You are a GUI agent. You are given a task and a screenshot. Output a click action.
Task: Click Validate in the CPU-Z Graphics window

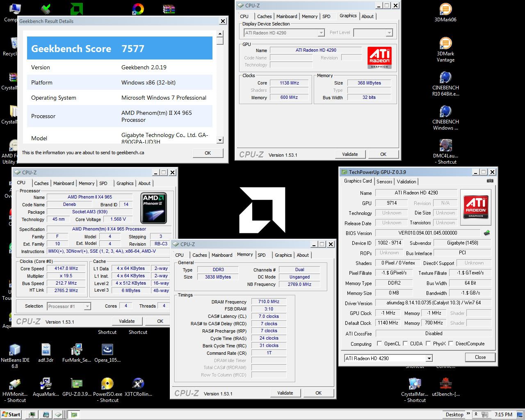coord(350,154)
